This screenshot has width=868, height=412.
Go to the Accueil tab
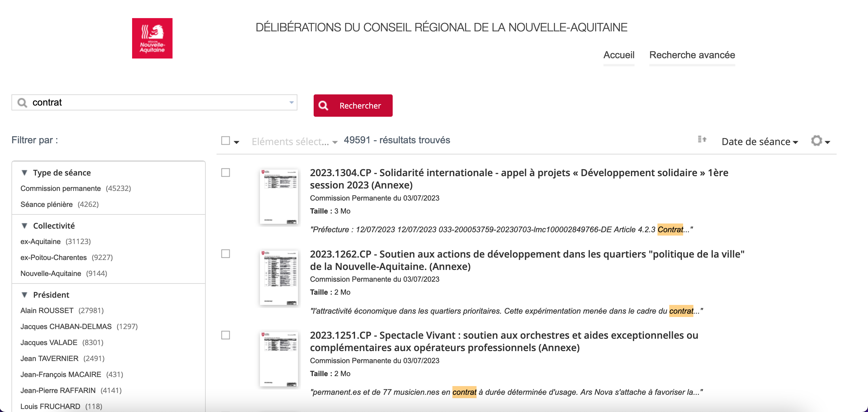619,55
